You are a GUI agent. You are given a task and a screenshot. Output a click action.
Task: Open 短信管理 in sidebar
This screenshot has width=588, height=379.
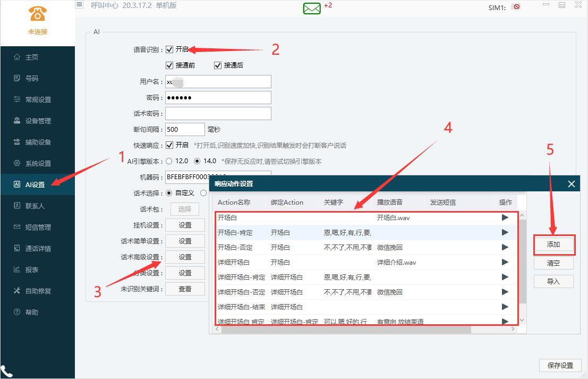(38, 227)
